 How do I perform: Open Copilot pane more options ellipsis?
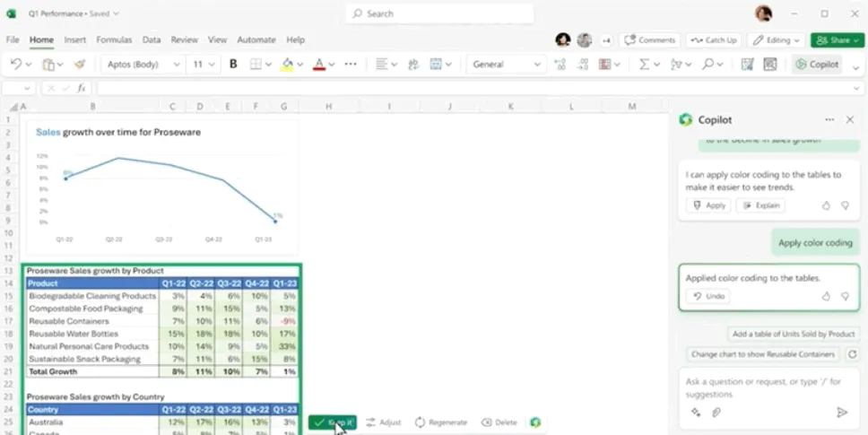coord(829,119)
